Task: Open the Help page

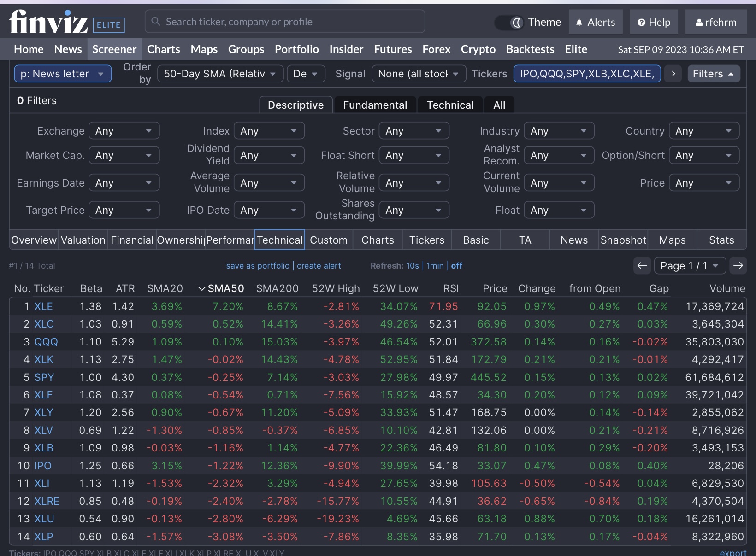Action: click(x=654, y=22)
